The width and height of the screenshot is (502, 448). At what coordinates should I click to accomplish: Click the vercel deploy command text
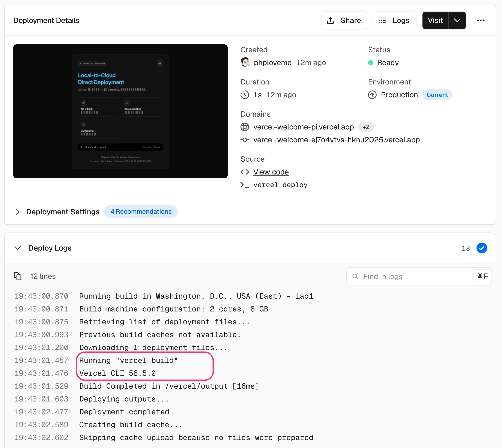coord(280,185)
